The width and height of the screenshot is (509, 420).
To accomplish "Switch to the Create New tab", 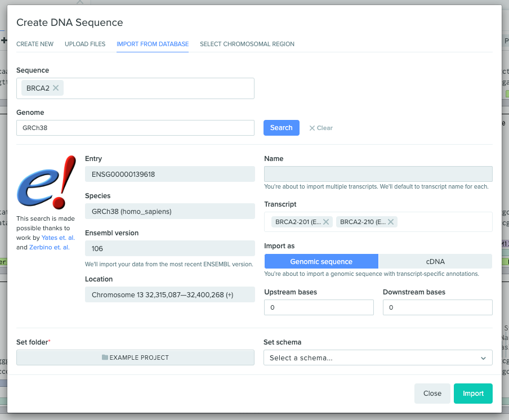I will (x=35, y=44).
